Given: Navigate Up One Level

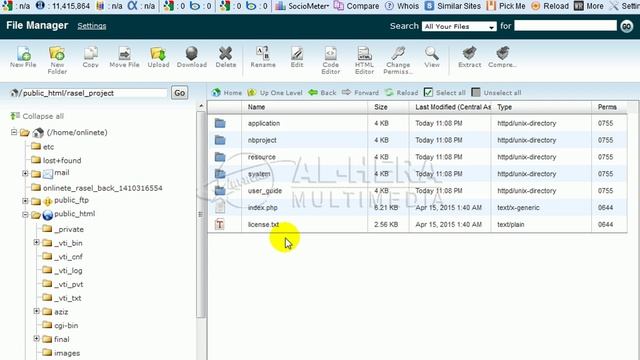Looking at the screenshot, I should point(275,93).
